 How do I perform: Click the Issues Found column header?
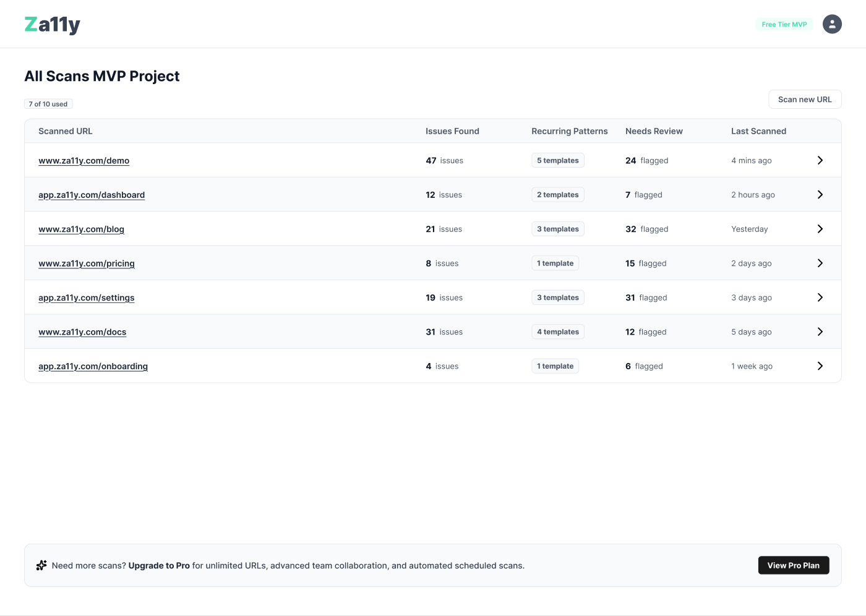point(452,131)
